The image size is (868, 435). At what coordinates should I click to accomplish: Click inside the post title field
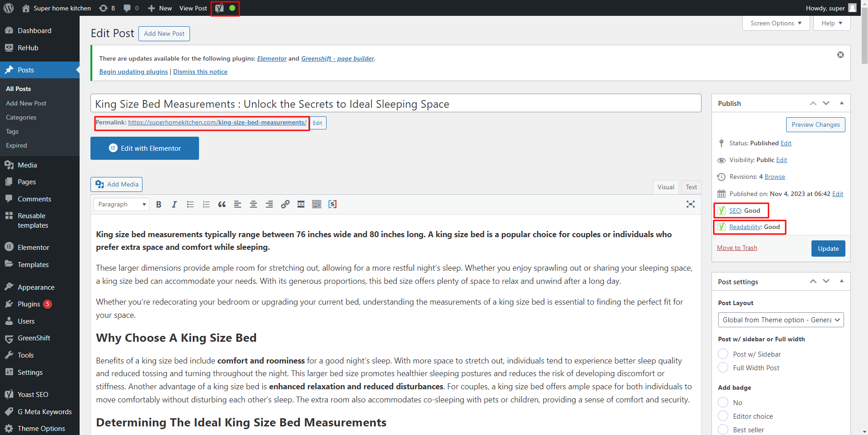pyautogui.click(x=394, y=103)
